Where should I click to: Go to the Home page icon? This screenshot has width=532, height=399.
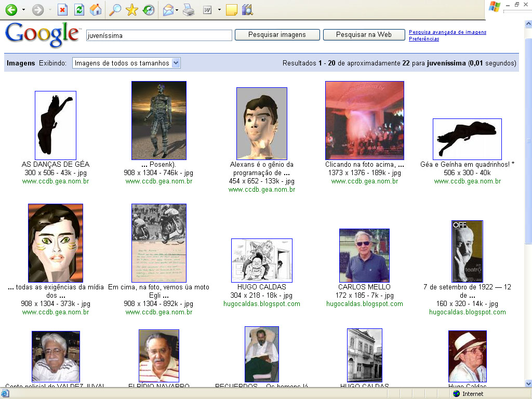(96, 10)
